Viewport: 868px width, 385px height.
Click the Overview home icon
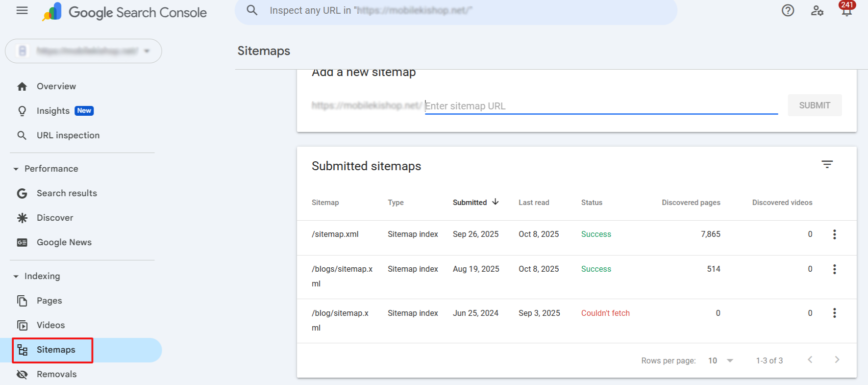click(22, 87)
